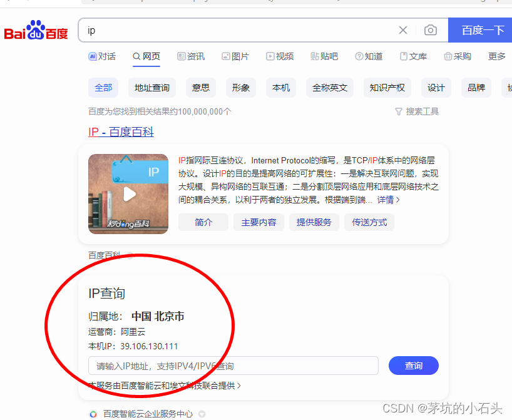Viewport: 512px width, 420px height.
Task: Jump to 主要内容 section
Action: coord(259,222)
